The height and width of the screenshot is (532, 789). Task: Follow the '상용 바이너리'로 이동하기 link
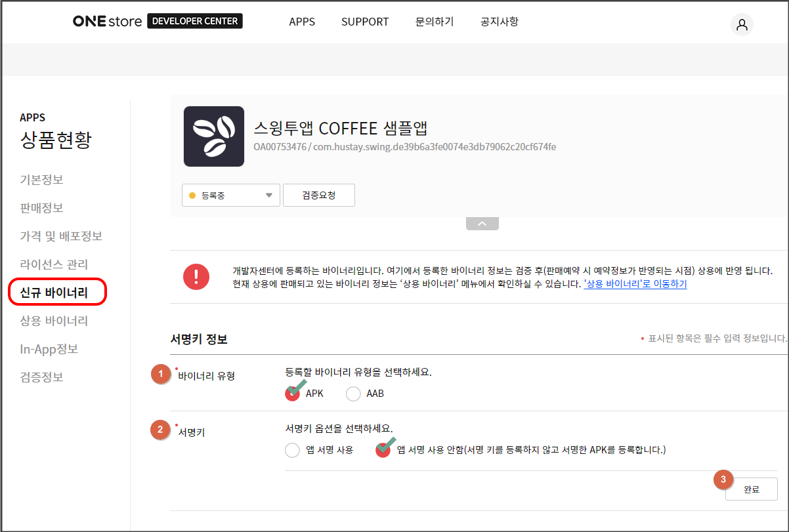[635, 285]
